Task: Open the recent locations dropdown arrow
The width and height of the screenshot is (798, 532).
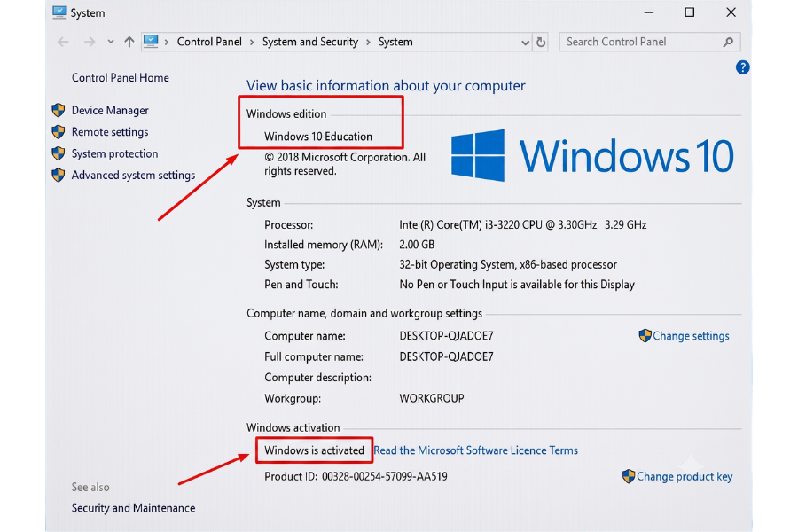Action: tap(111, 42)
